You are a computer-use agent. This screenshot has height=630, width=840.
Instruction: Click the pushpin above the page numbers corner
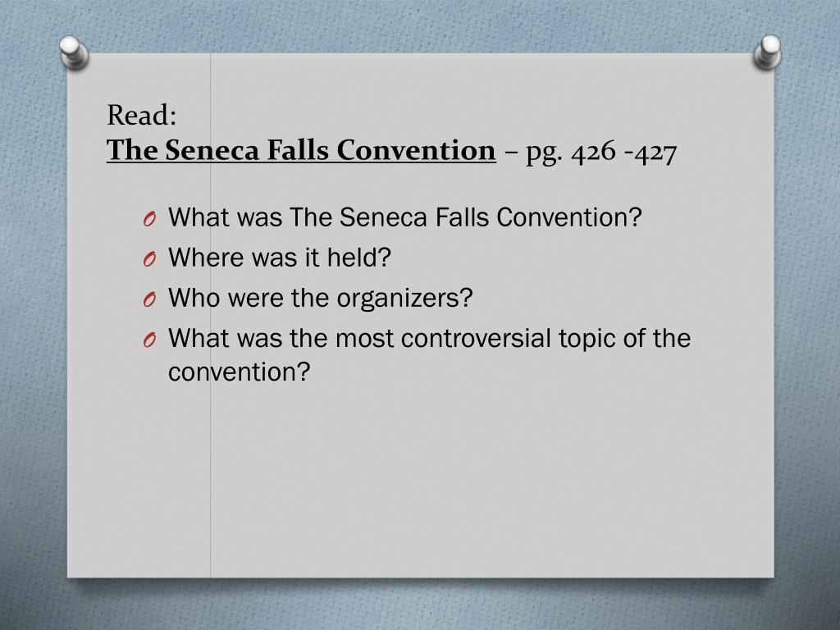[x=768, y=52]
